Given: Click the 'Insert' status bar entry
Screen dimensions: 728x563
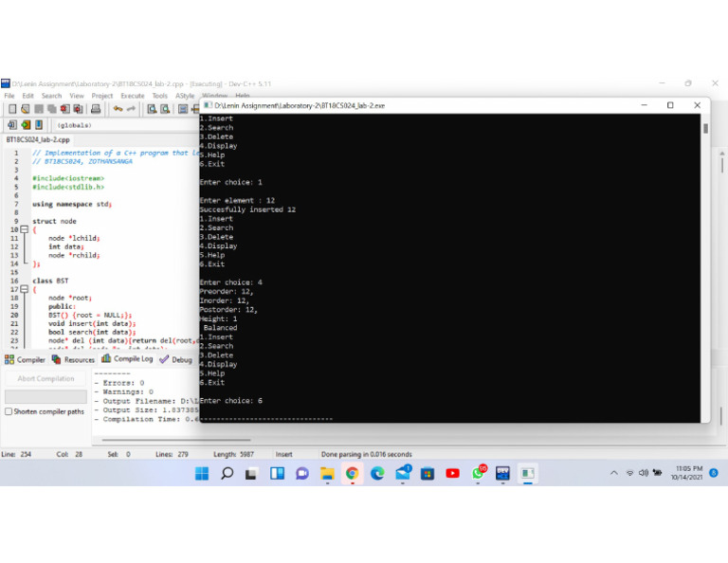Looking at the screenshot, I should 283,454.
